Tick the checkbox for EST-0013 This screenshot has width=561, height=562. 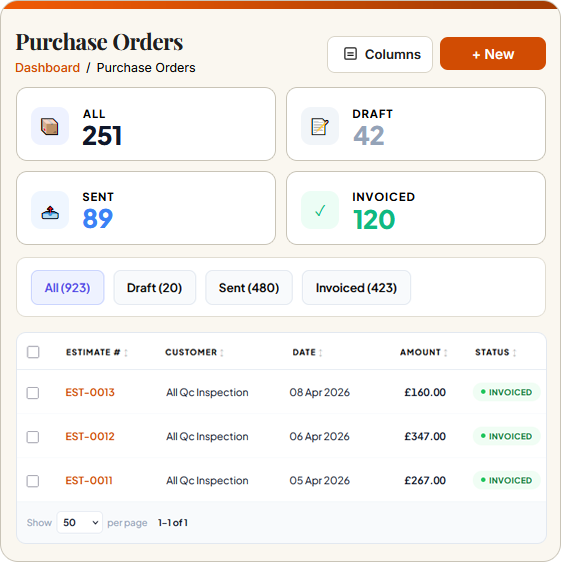[x=33, y=393]
